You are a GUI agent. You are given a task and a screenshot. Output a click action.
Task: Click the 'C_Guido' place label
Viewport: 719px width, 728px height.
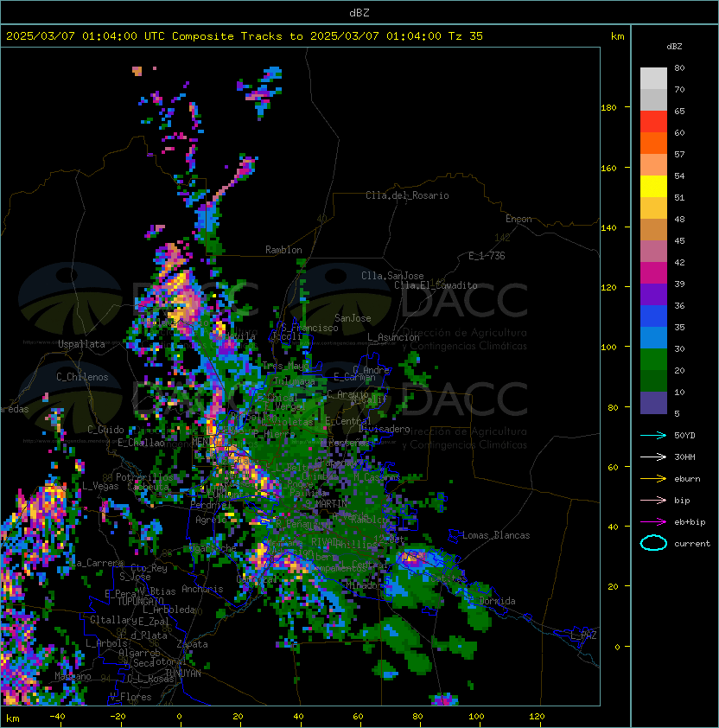coord(105,430)
